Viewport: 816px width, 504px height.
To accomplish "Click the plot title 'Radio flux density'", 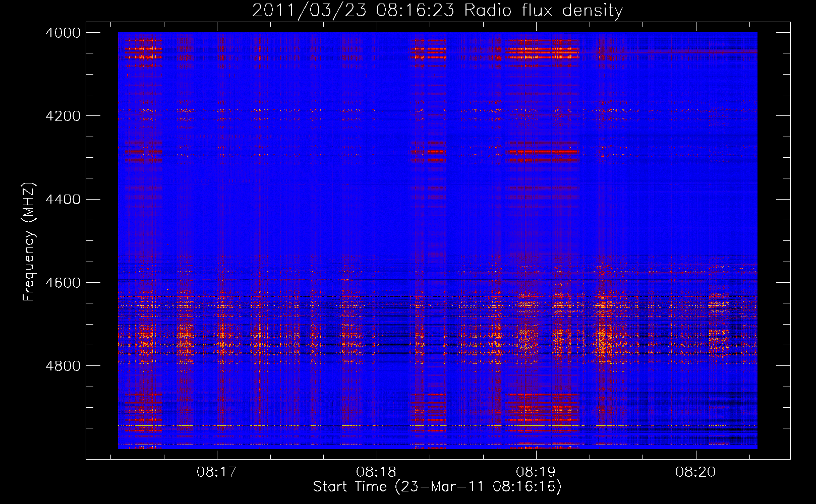I will click(543, 11).
